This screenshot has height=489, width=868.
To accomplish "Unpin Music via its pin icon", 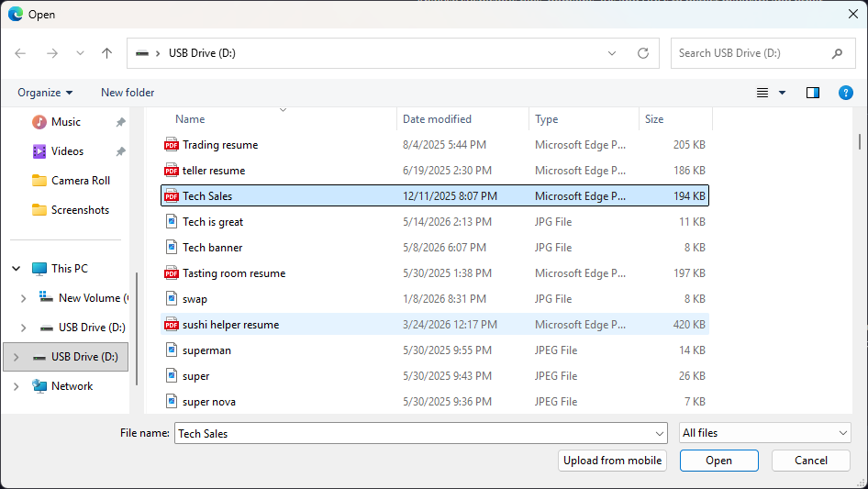I will tap(120, 122).
